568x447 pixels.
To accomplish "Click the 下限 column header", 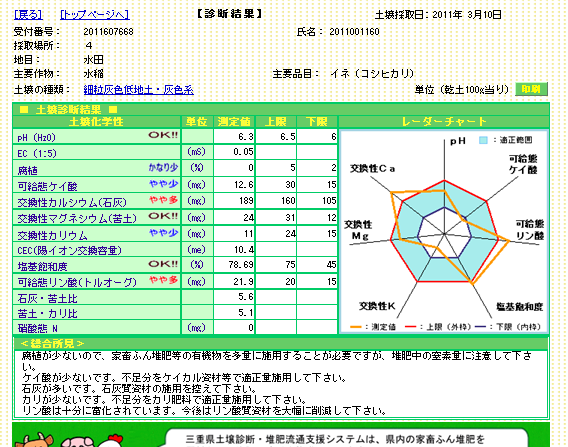I will pyautogui.click(x=317, y=122).
